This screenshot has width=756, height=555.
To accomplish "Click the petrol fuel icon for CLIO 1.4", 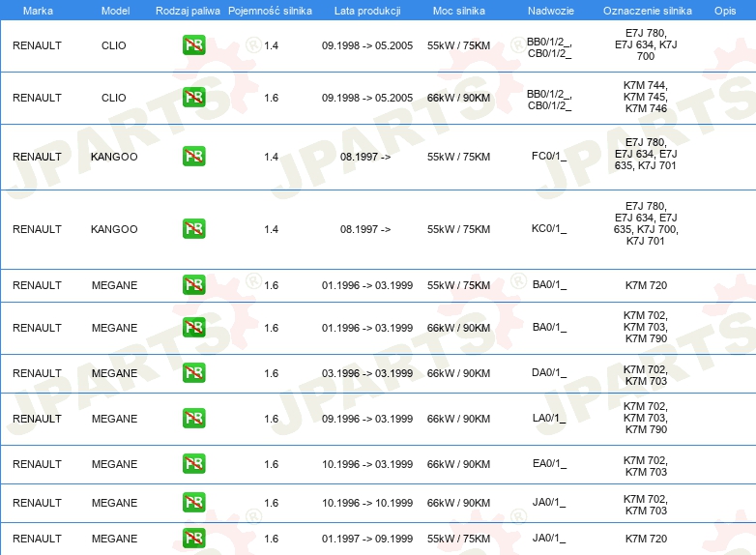I will [x=193, y=45].
